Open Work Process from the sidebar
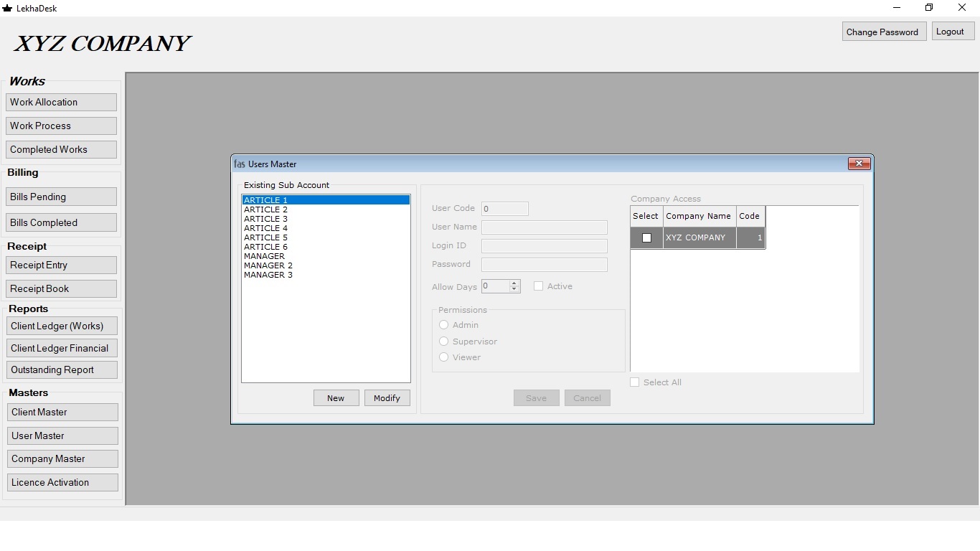This screenshot has height=551, width=980. click(x=61, y=126)
